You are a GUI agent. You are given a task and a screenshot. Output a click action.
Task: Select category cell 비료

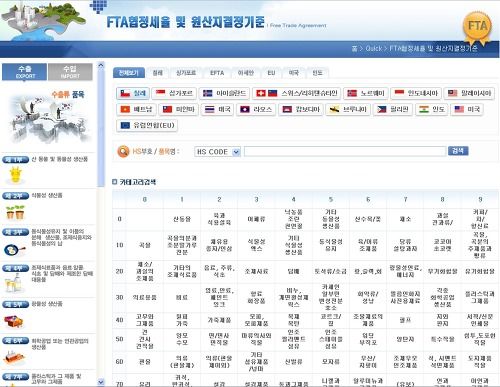coord(182,297)
